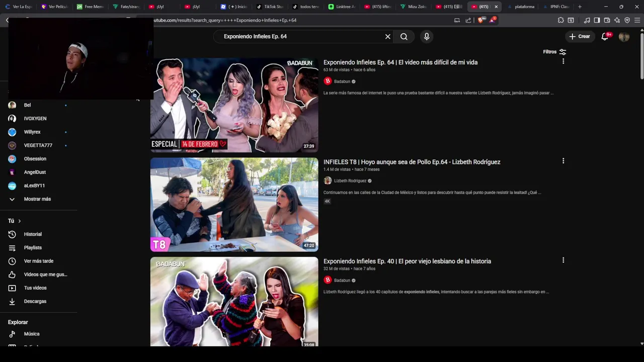
Task: Start voice search with microphone icon
Action: (x=427, y=37)
